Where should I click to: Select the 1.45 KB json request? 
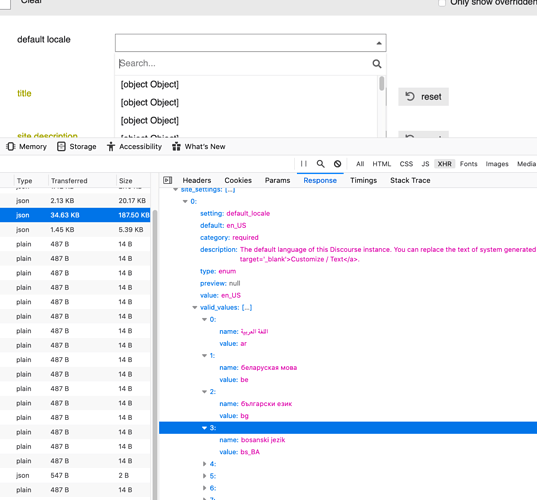pos(75,229)
